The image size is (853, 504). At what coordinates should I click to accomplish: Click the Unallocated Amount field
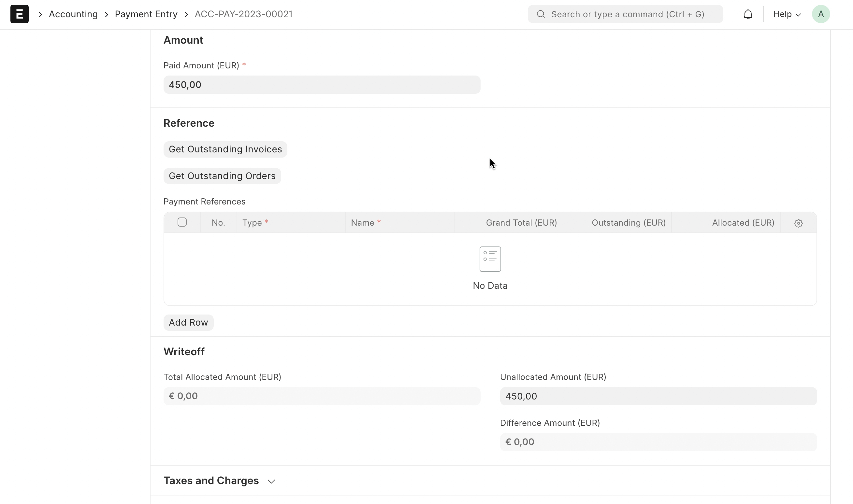pyautogui.click(x=658, y=396)
